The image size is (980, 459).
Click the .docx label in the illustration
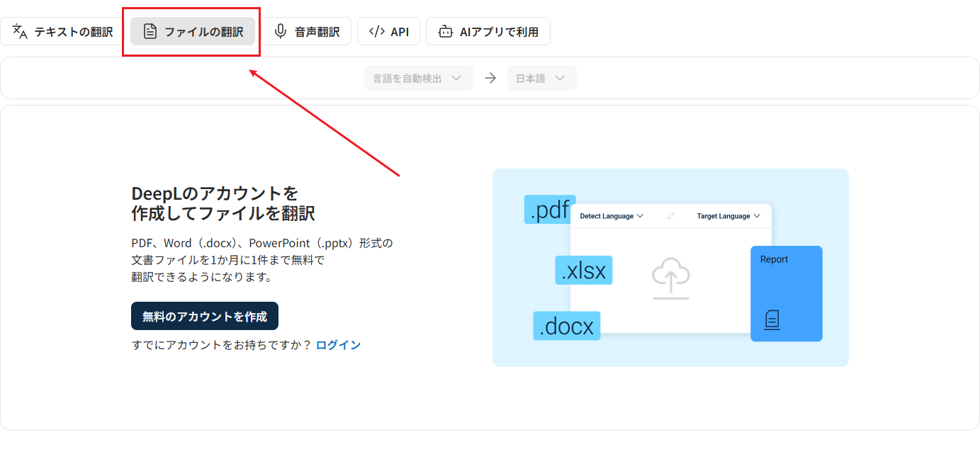coord(567,326)
